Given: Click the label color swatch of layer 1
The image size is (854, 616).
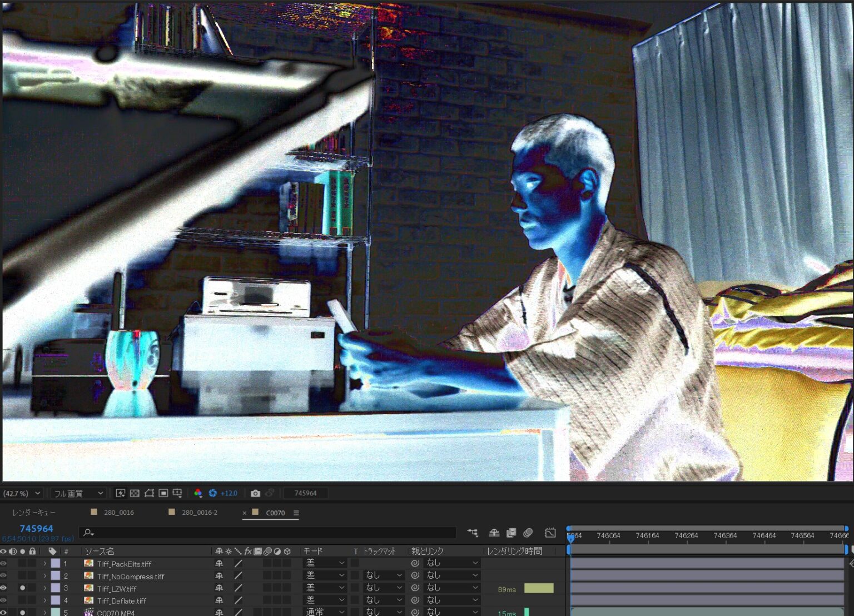Looking at the screenshot, I should (x=56, y=563).
